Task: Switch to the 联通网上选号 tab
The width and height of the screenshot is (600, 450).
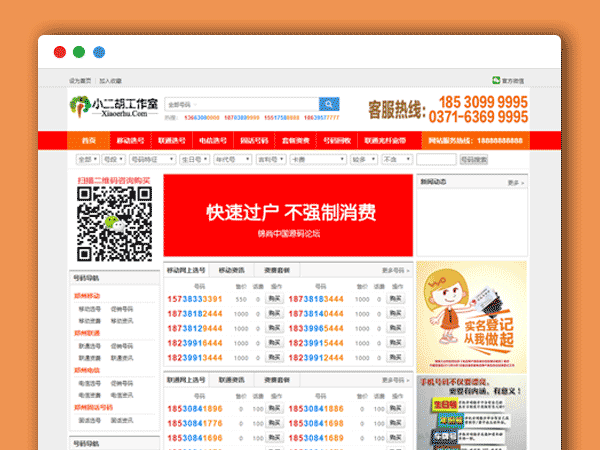Action: coord(186,380)
